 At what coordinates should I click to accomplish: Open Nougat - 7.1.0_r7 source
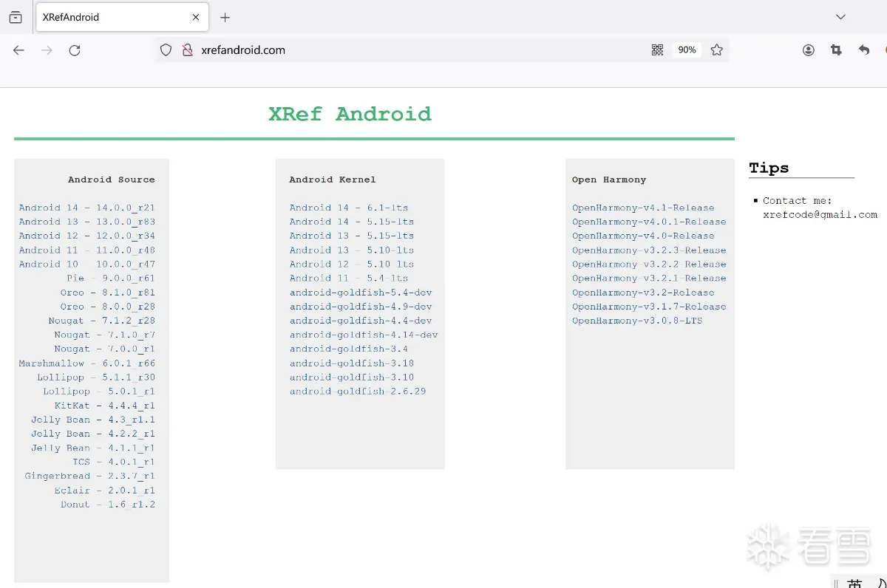[105, 335]
